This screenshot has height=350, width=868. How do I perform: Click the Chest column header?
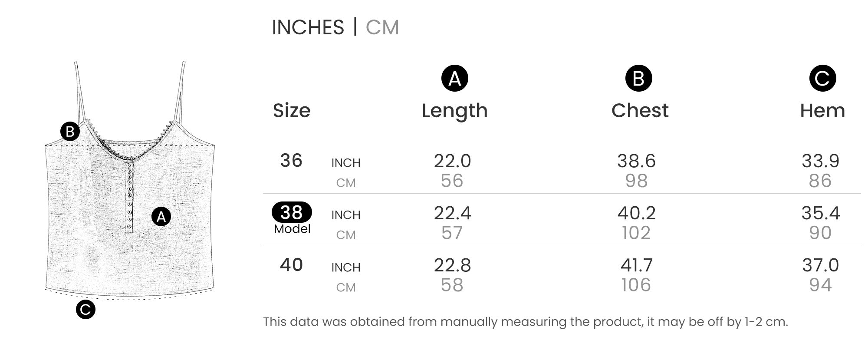tap(640, 111)
